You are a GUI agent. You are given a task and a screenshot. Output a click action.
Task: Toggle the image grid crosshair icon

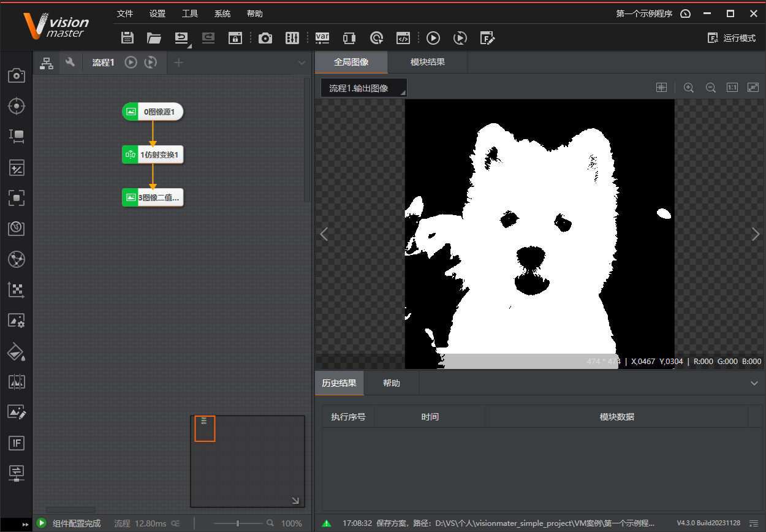pos(661,88)
